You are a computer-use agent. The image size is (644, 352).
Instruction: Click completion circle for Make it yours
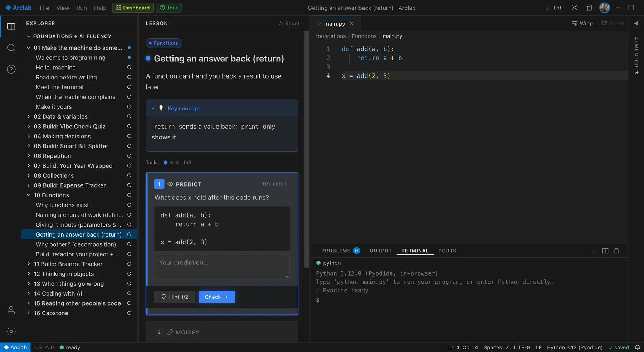point(129,107)
